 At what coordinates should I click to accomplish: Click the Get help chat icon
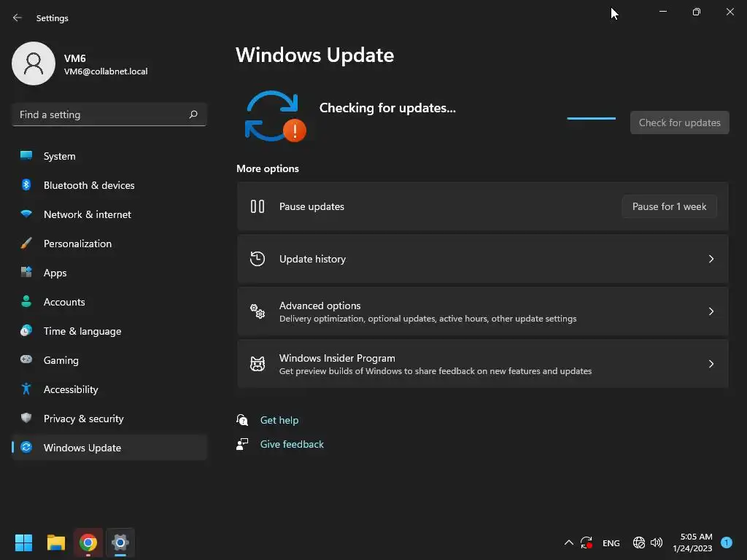[242, 420]
